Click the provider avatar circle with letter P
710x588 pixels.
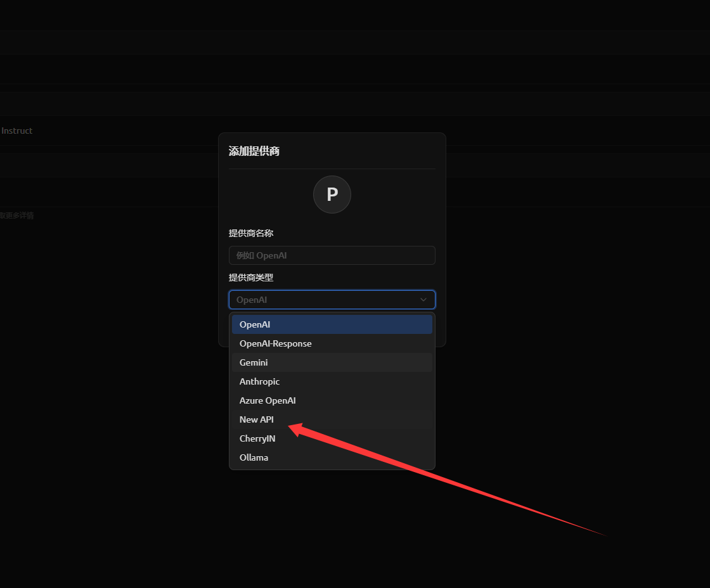pyautogui.click(x=332, y=195)
